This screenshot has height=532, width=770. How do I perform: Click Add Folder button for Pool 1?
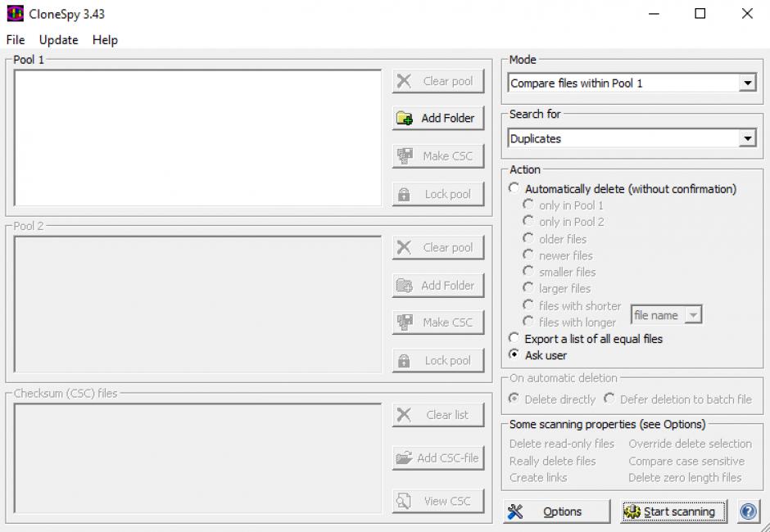(x=438, y=119)
